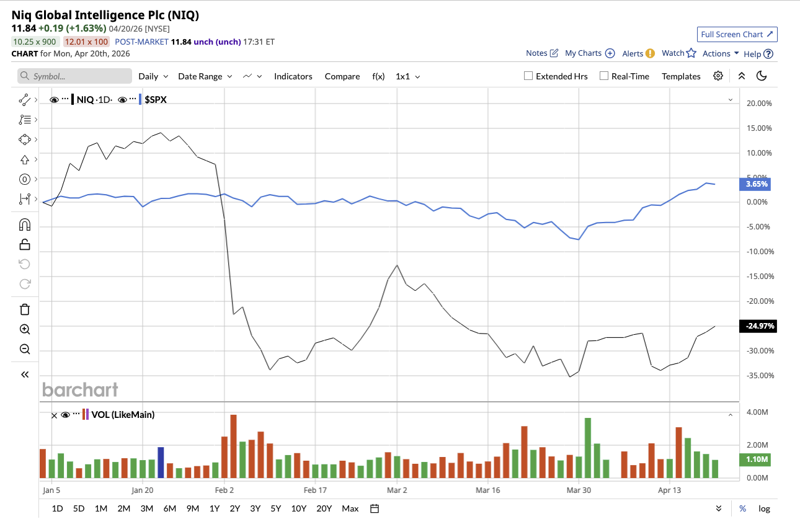
Task: Select the 3M time range
Action: click(147, 508)
